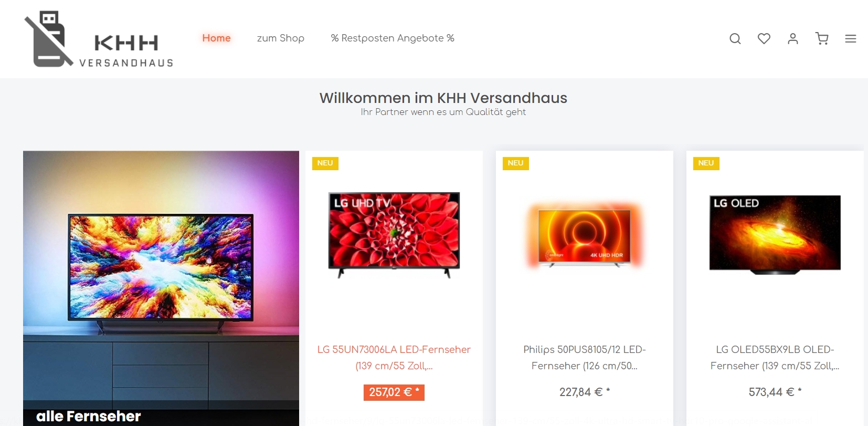Viewport: 868px width, 426px height.
Task: Select the Home menu item
Action: [216, 38]
